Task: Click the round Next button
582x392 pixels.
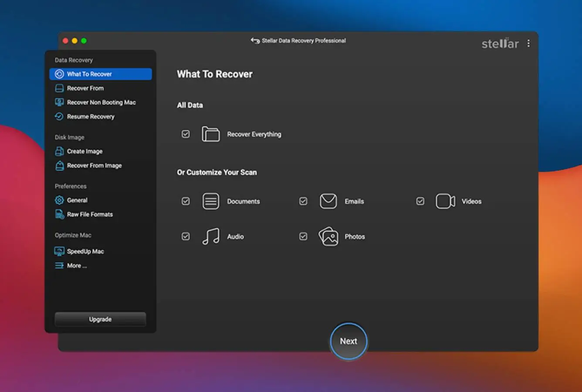Action: (x=349, y=341)
